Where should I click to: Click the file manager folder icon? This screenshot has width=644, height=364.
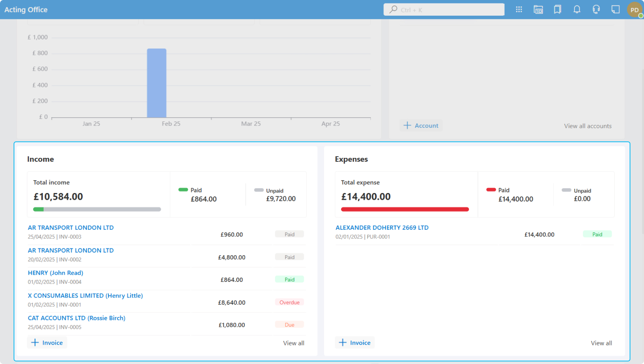point(538,9)
